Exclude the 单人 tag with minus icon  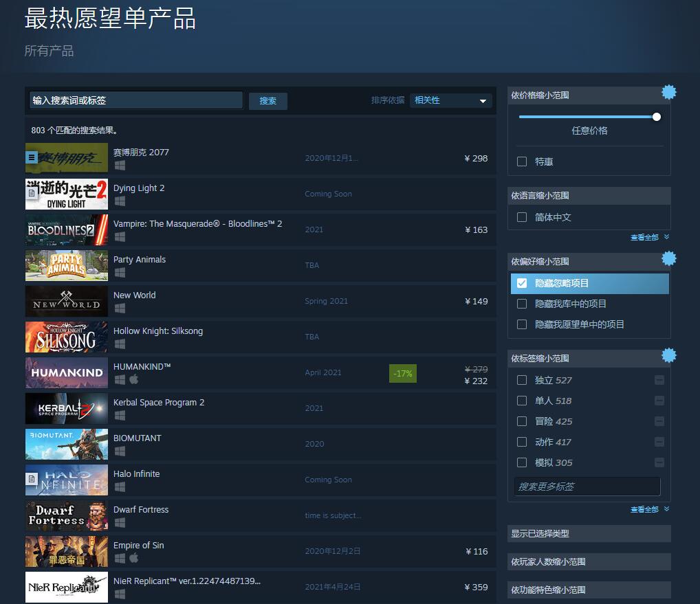point(659,401)
